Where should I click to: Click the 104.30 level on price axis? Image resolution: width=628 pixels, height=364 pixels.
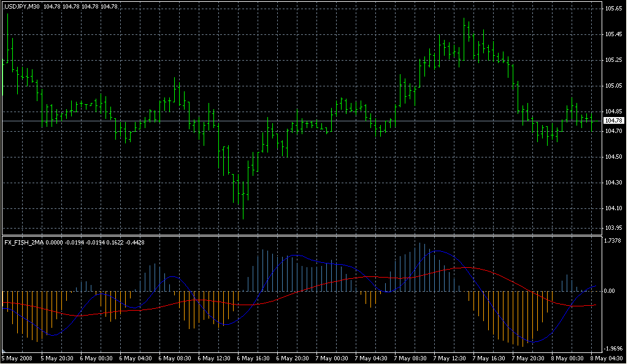click(614, 183)
